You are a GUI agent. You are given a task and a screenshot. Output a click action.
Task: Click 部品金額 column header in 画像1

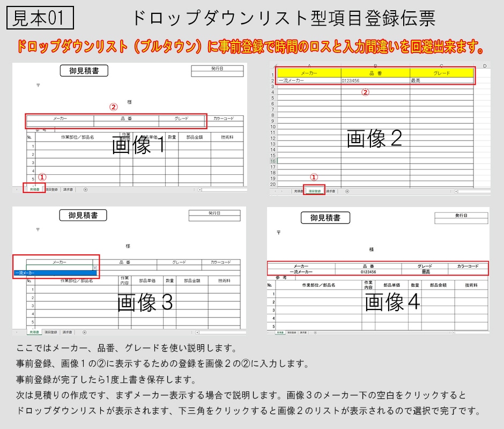click(195, 137)
